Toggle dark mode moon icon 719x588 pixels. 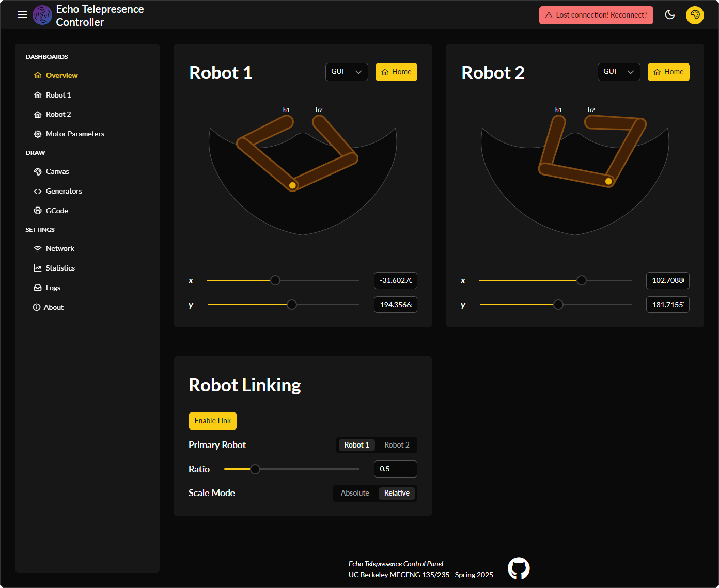tap(670, 14)
